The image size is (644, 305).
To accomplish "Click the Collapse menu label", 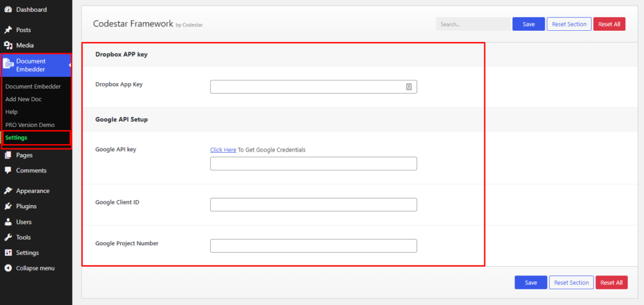I will [x=35, y=268].
